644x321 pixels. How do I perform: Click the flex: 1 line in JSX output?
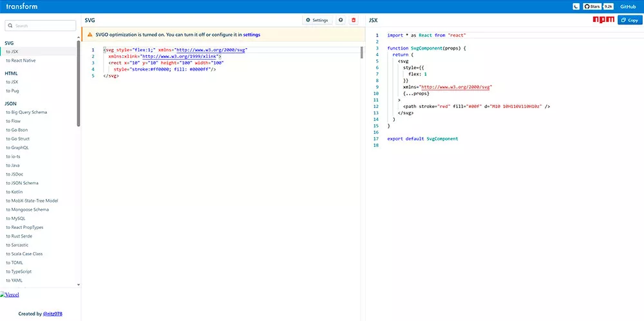tap(418, 74)
